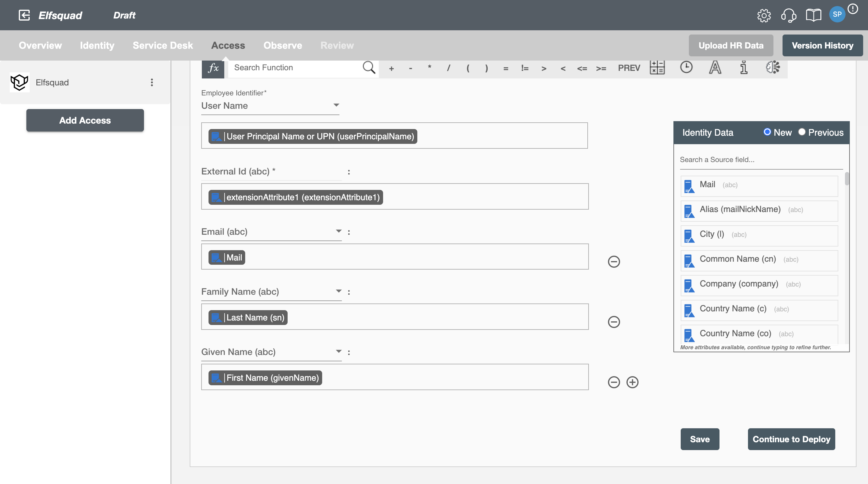Open the Email (abc) attribute dropdown

coord(271,232)
